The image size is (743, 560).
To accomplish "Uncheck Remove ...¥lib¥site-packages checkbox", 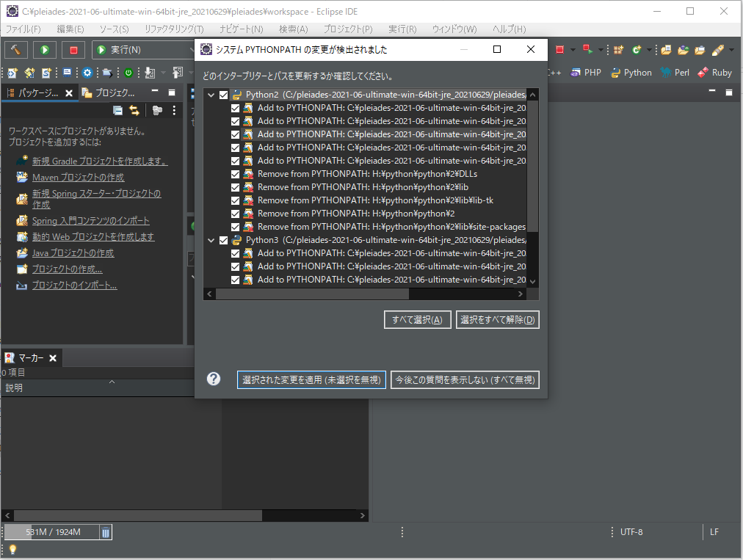I will (x=236, y=228).
